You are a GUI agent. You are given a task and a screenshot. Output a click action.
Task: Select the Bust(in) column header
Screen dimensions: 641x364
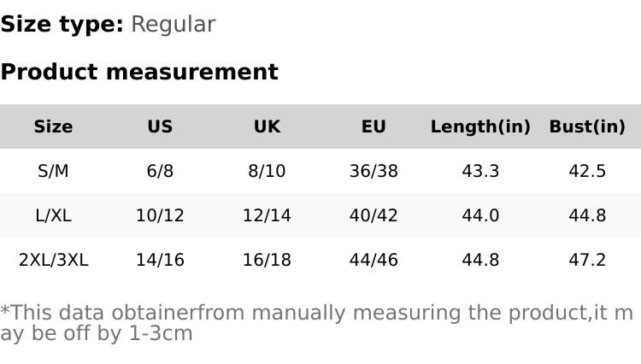(587, 127)
